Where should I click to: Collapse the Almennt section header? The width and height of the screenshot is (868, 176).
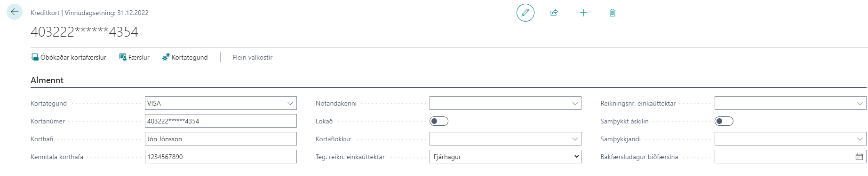(x=47, y=80)
